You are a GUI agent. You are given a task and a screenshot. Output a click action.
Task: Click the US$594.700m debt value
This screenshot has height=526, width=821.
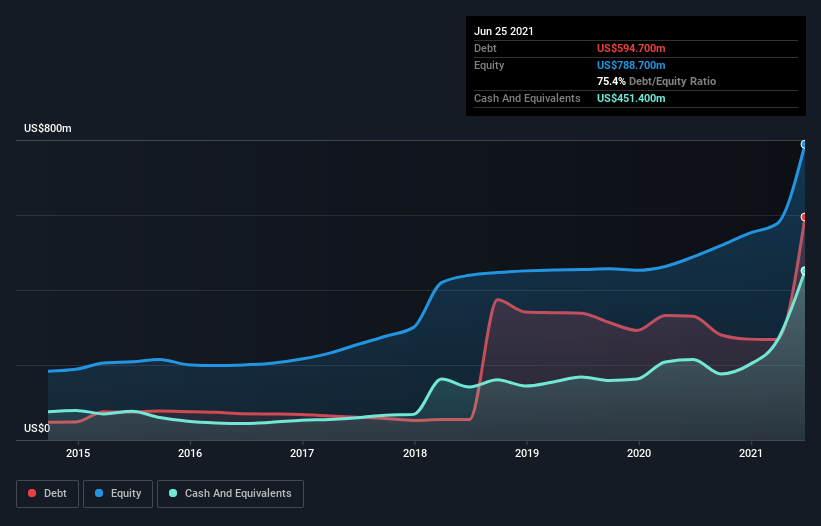click(x=631, y=48)
